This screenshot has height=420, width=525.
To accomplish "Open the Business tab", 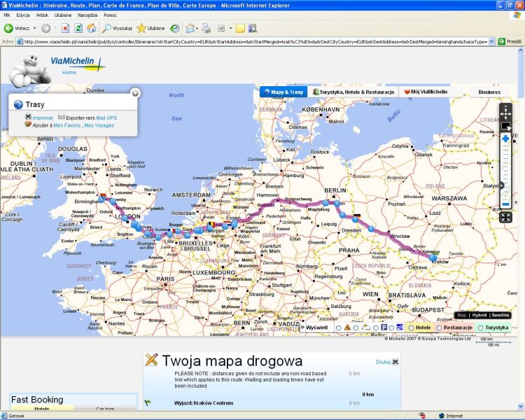I will click(489, 92).
